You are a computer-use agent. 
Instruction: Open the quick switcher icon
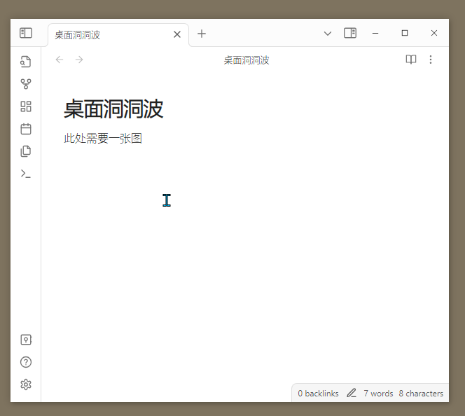pyautogui.click(x=26, y=62)
